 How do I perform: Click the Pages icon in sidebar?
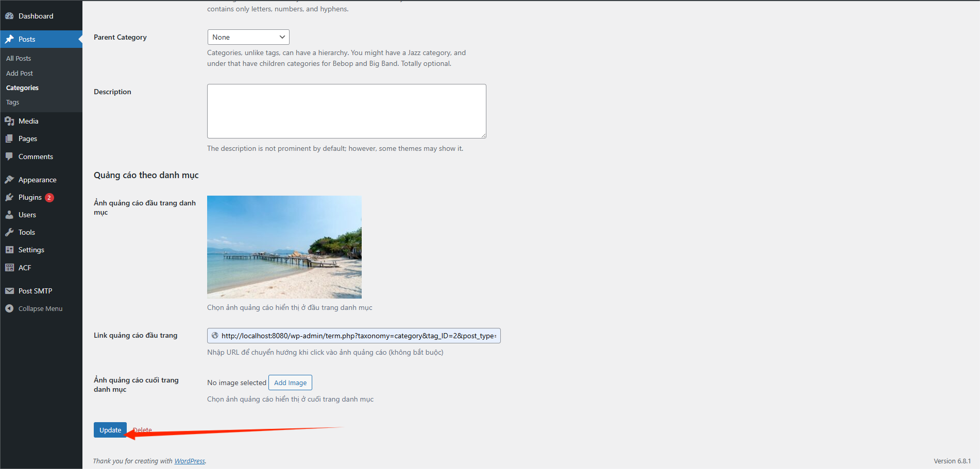pos(9,138)
